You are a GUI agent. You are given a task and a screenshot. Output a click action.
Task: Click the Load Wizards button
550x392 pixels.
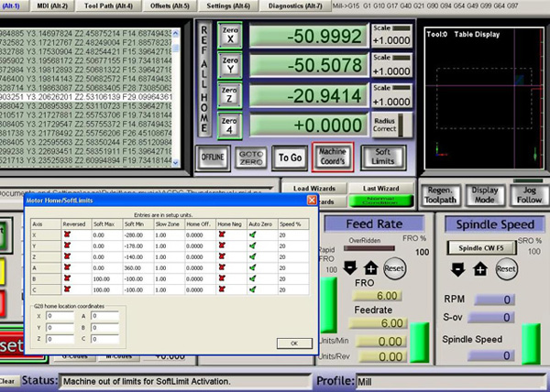point(314,188)
